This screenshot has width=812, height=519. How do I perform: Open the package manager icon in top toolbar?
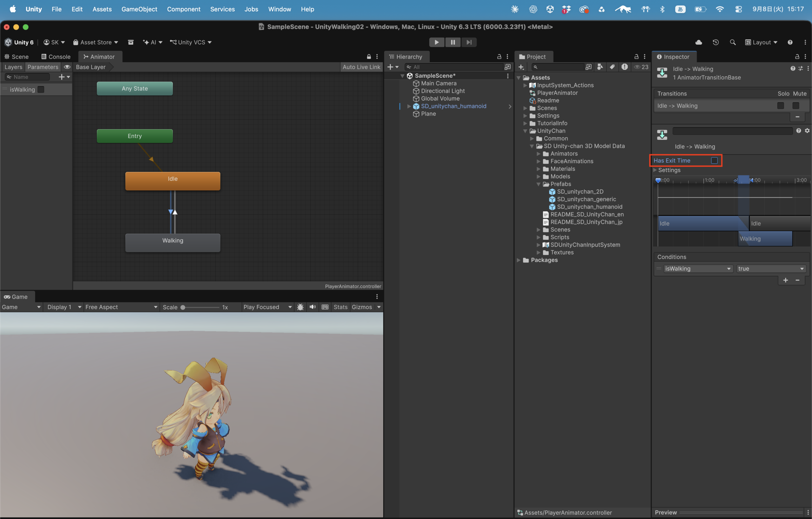(130, 42)
